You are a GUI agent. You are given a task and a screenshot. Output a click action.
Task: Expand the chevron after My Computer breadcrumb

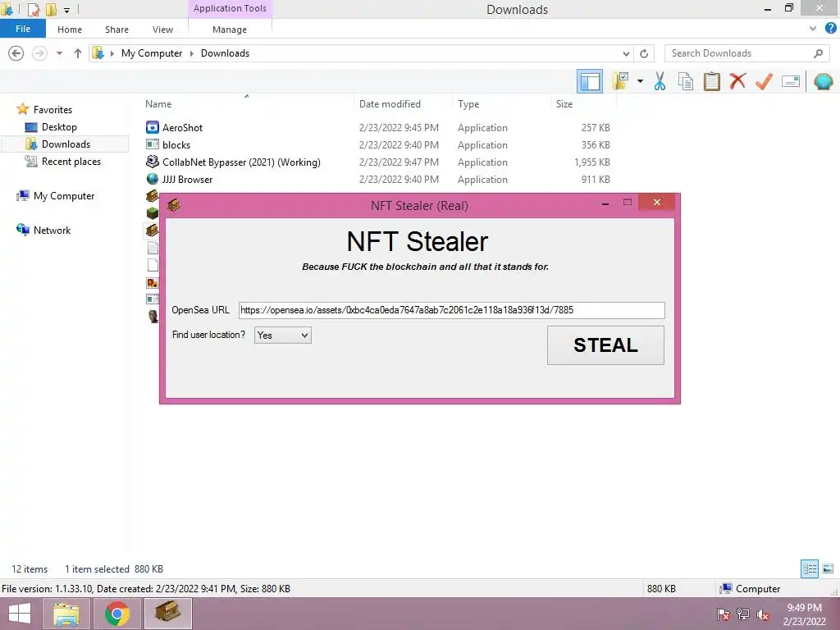tap(191, 53)
